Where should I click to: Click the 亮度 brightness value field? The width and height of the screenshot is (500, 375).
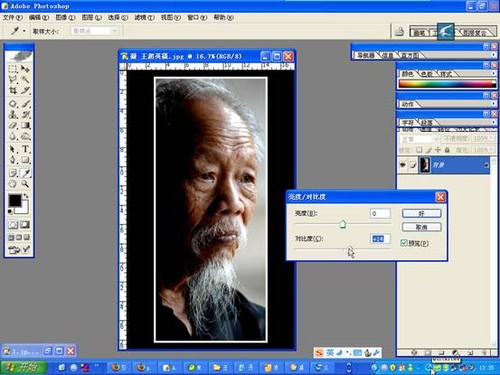click(x=380, y=213)
